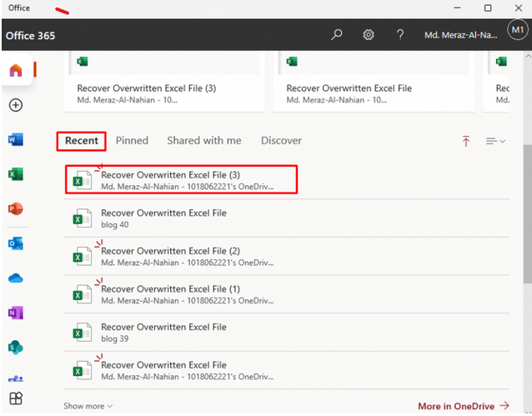Open Teams icon in sidebar

(x=16, y=378)
